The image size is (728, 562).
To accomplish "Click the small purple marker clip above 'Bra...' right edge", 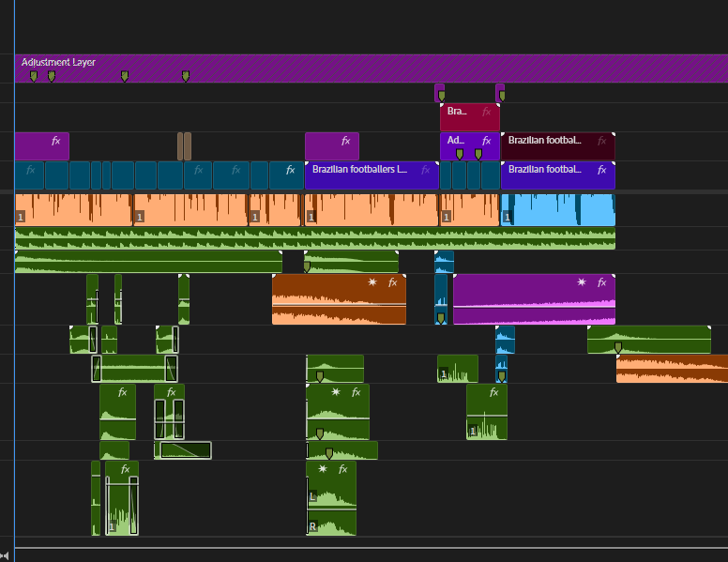I will pos(500,93).
